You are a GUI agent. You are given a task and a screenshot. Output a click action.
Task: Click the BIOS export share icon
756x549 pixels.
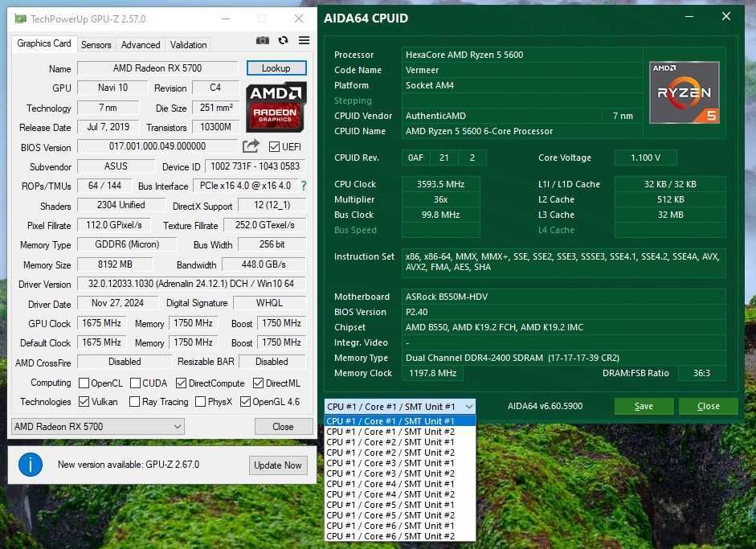tap(251, 145)
